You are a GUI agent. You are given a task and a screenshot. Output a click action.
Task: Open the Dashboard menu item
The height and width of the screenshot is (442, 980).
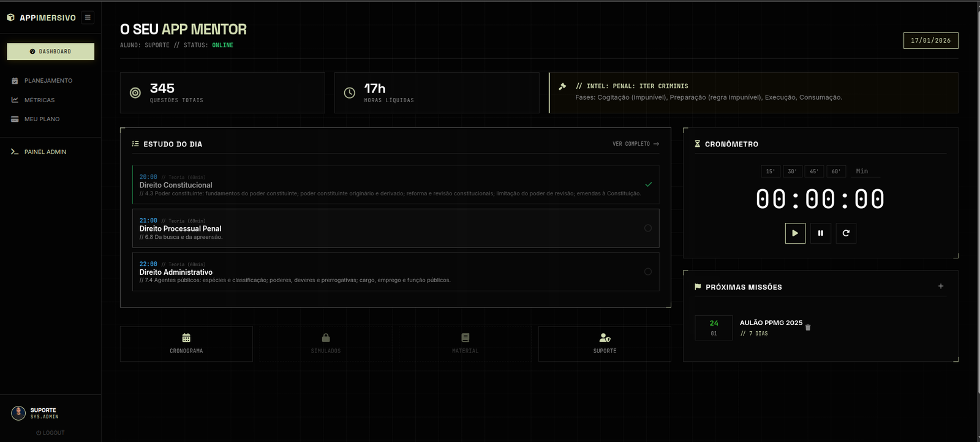tap(51, 51)
